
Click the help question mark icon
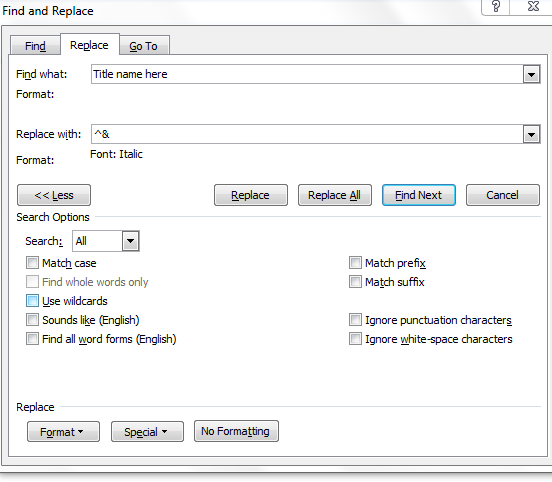(x=496, y=6)
